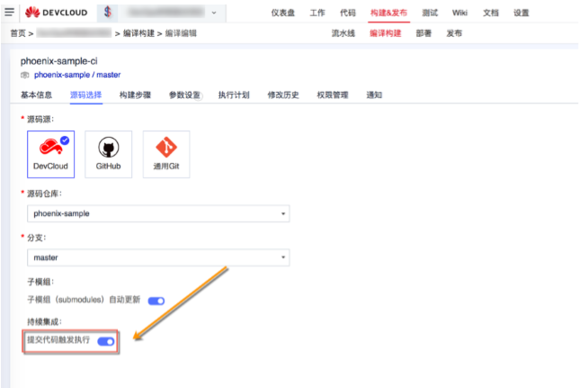Switch to the 参数设置 tab

(184, 95)
